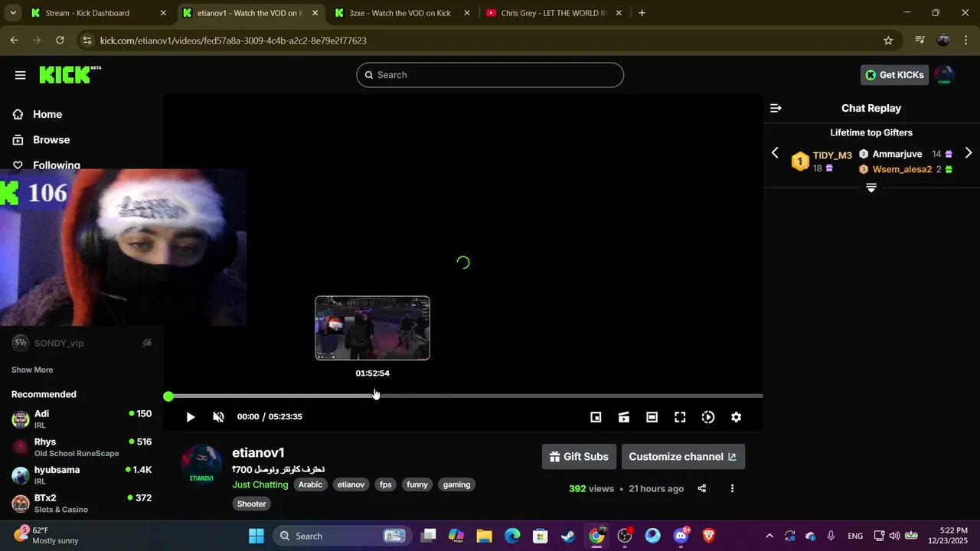
Task: Click the 01:52:54 preview thumbnail
Action: click(373, 328)
